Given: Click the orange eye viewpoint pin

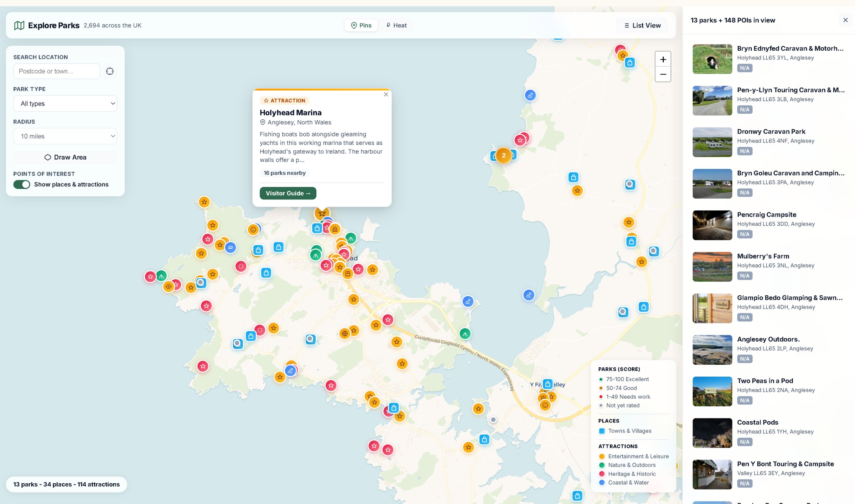Looking at the screenshot, I should pos(169,286).
